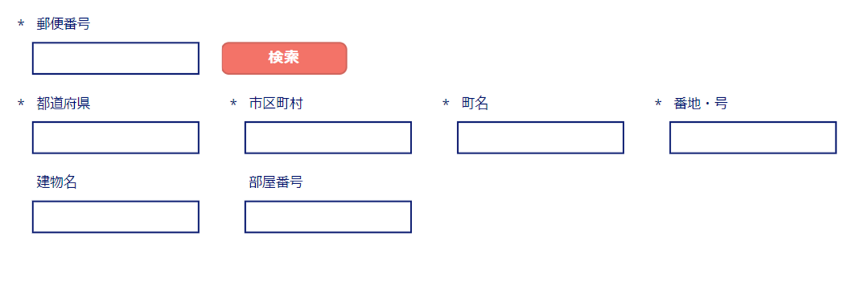Click into the 町名 town name field

click(x=540, y=137)
